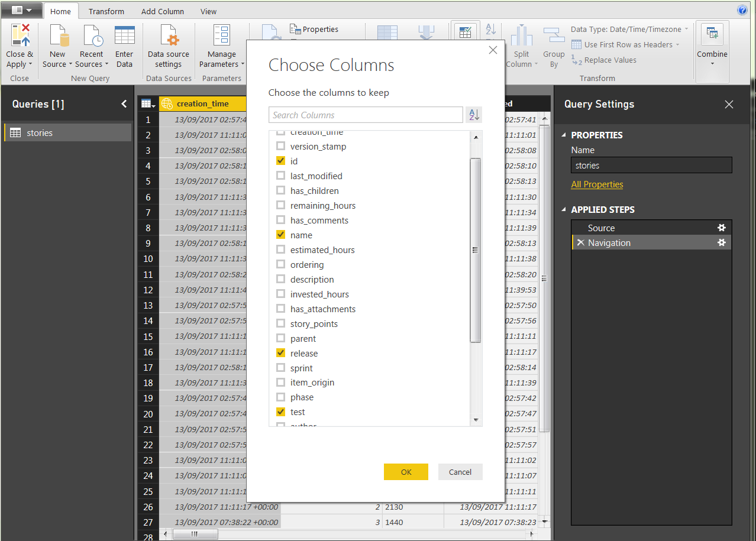Click the New Source icon
Viewport: 756px width, 541px height.
(58, 36)
